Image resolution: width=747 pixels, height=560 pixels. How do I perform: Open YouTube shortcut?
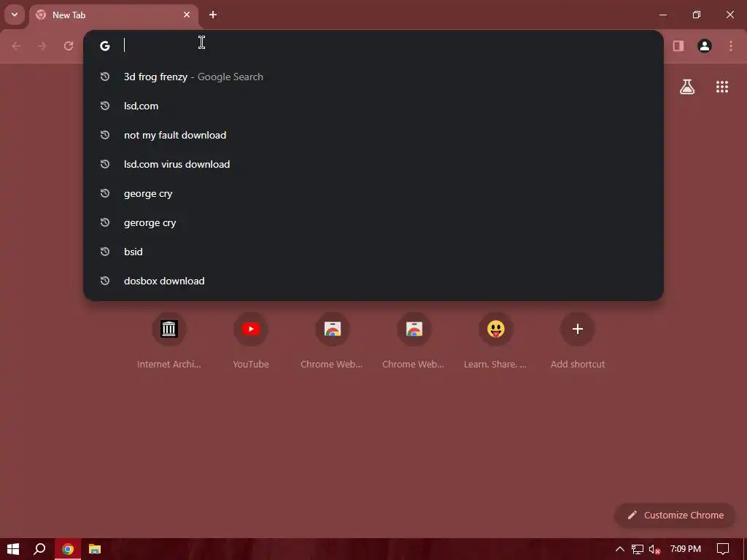(251, 341)
